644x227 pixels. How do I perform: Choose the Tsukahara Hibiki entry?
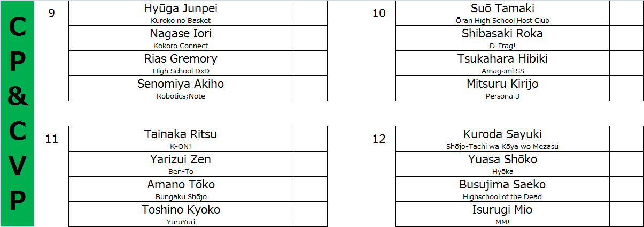pyautogui.click(x=502, y=63)
